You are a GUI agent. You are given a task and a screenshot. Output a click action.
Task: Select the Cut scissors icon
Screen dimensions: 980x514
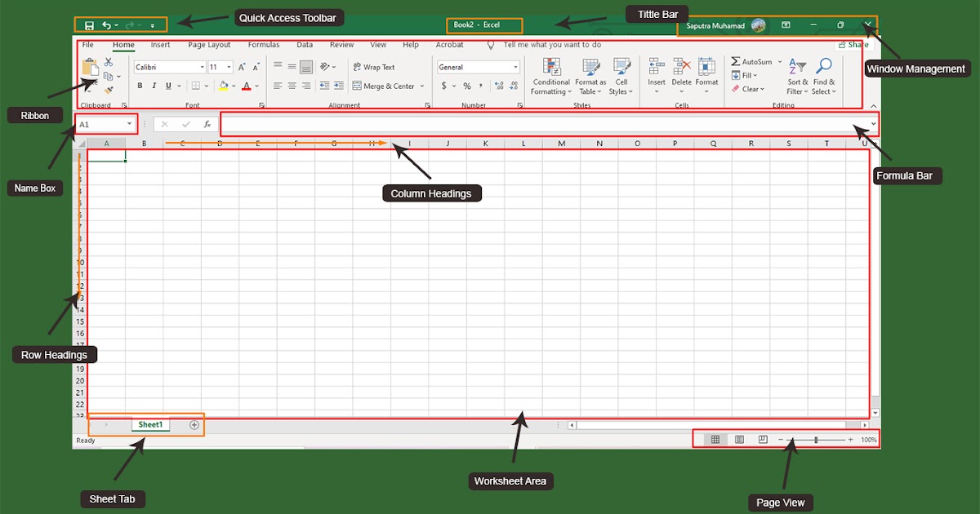click(109, 63)
